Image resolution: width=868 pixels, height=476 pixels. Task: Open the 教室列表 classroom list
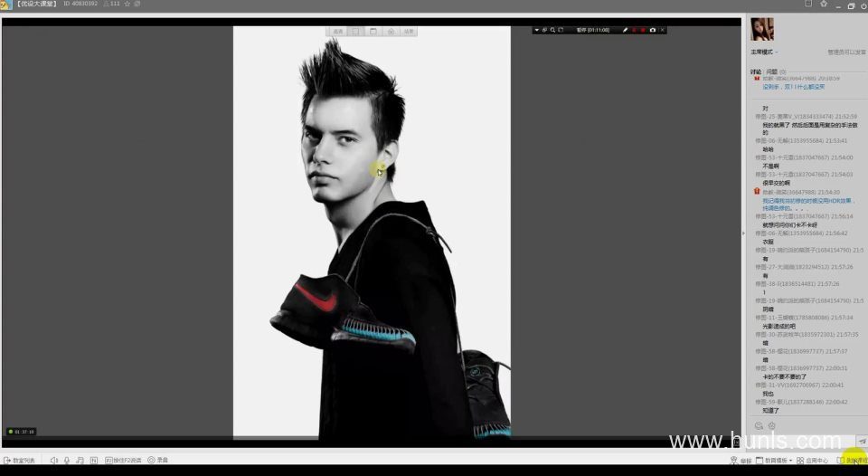click(x=19, y=461)
